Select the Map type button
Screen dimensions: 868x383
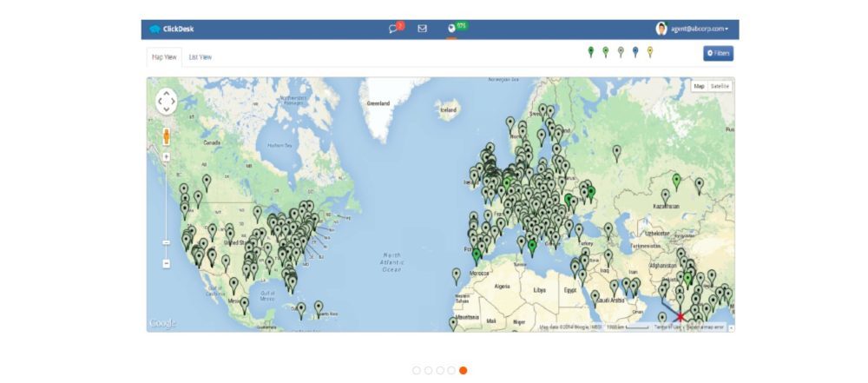click(699, 86)
